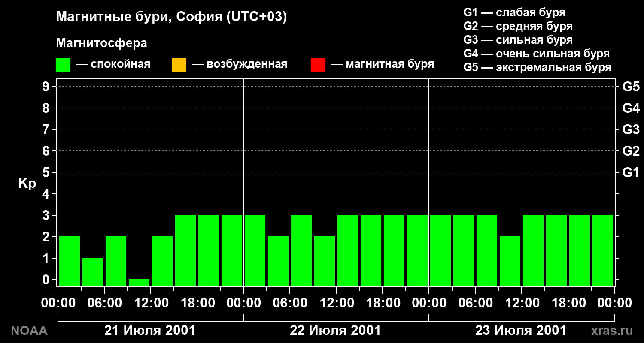
Task: Click the 23 Июля 00:00–03:00 bar (Kp 3)
Action: point(440,250)
